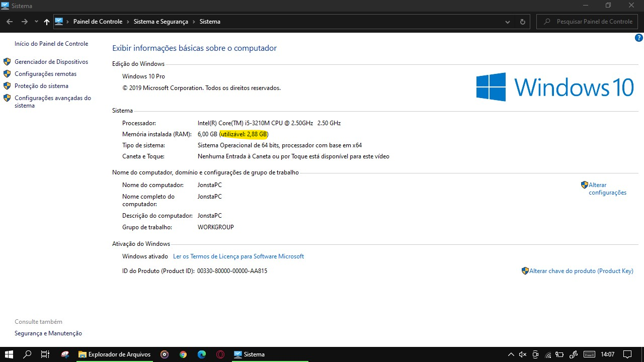Launch Microsoft Edge from the taskbar
The height and width of the screenshot is (362, 644).
(202, 354)
